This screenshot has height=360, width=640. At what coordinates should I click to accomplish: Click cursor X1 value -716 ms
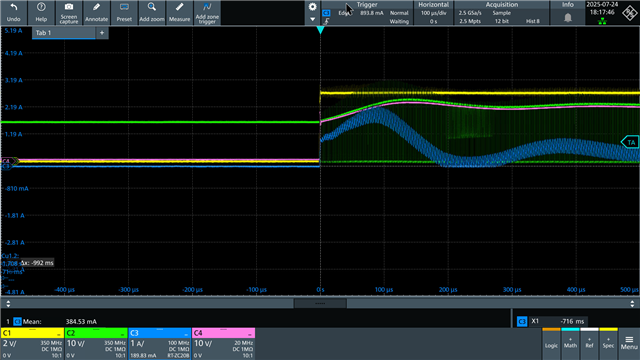[x=572, y=322]
